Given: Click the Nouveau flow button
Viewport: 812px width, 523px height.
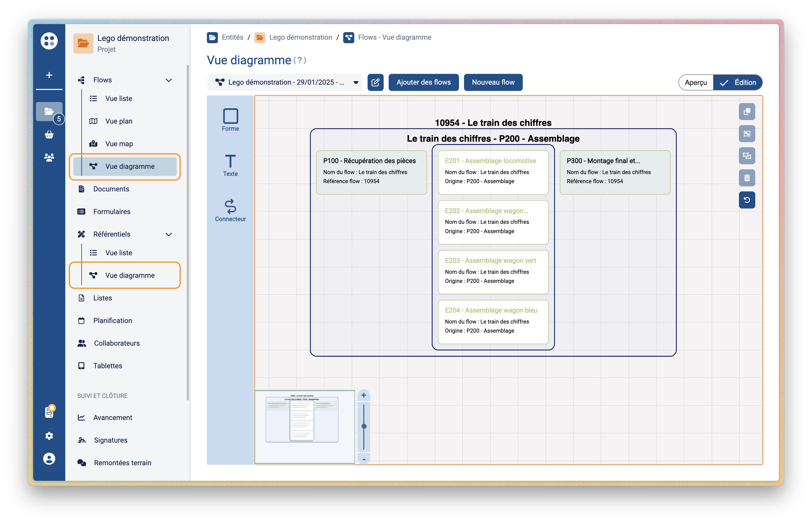Looking at the screenshot, I should pos(493,82).
